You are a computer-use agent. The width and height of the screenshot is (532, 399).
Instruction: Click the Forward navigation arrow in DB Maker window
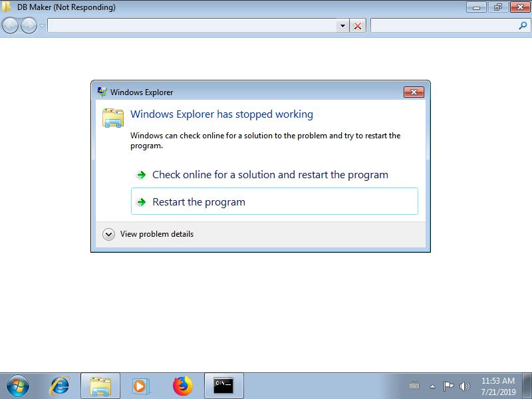pyautogui.click(x=29, y=25)
